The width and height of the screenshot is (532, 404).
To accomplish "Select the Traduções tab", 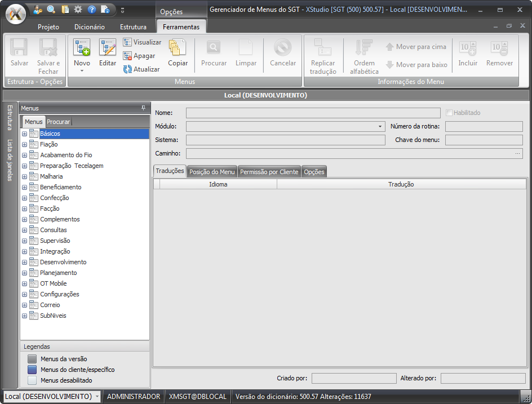I will 170,171.
